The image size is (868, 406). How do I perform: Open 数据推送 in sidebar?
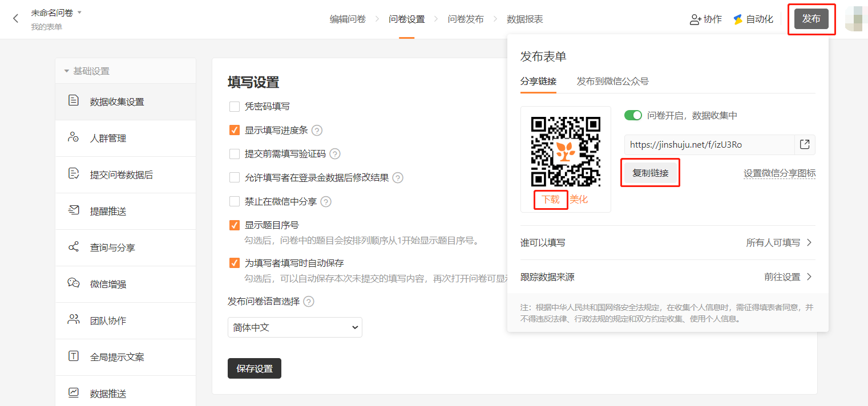coord(126,391)
